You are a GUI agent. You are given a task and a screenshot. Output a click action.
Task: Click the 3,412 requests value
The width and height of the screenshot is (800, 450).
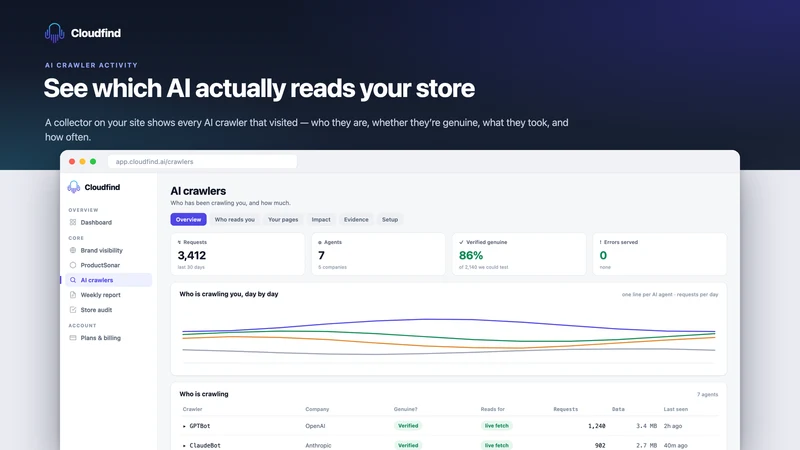pyautogui.click(x=192, y=255)
